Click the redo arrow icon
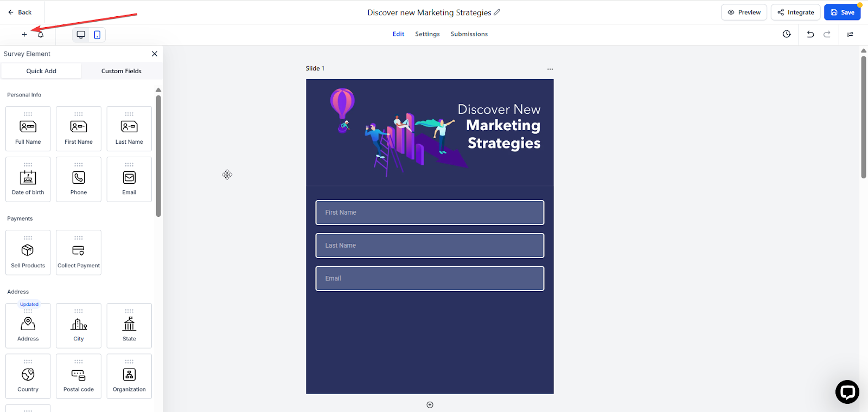 (x=827, y=34)
